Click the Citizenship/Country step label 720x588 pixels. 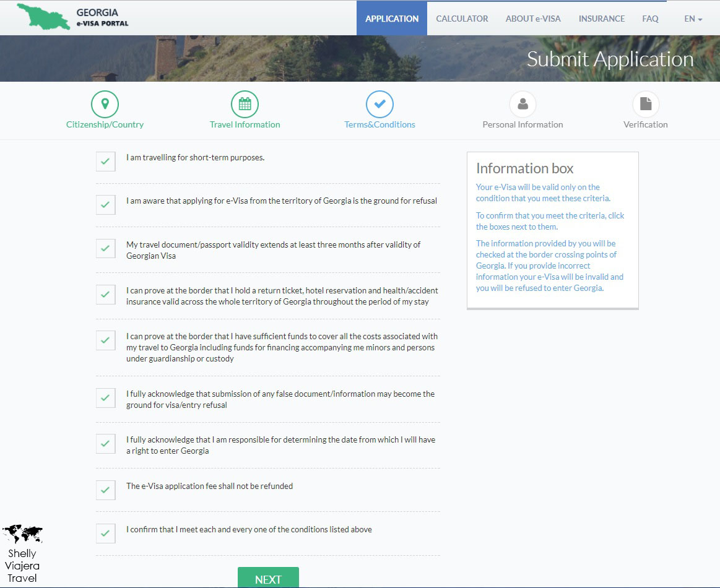coord(105,124)
